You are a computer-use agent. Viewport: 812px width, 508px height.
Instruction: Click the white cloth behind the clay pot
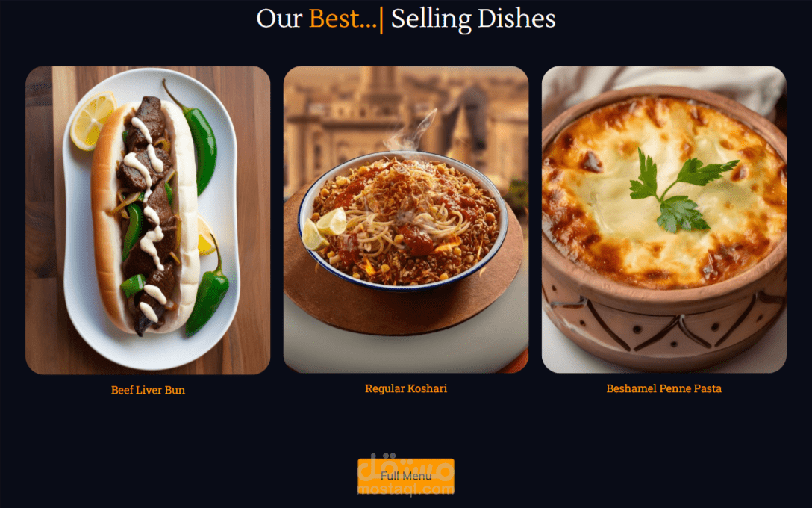click(x=673, y=83)
